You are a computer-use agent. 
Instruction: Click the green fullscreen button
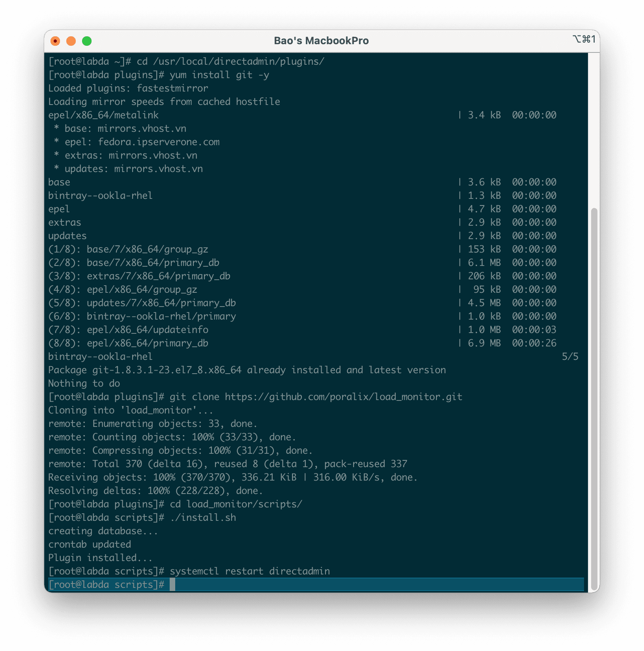(x=87, y=40)
